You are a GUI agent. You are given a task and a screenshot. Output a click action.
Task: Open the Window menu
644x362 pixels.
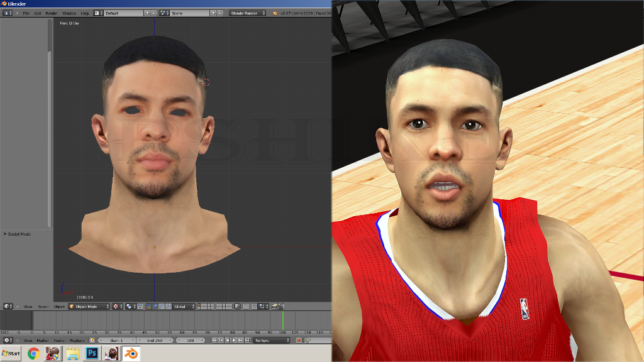click(69, 13)
